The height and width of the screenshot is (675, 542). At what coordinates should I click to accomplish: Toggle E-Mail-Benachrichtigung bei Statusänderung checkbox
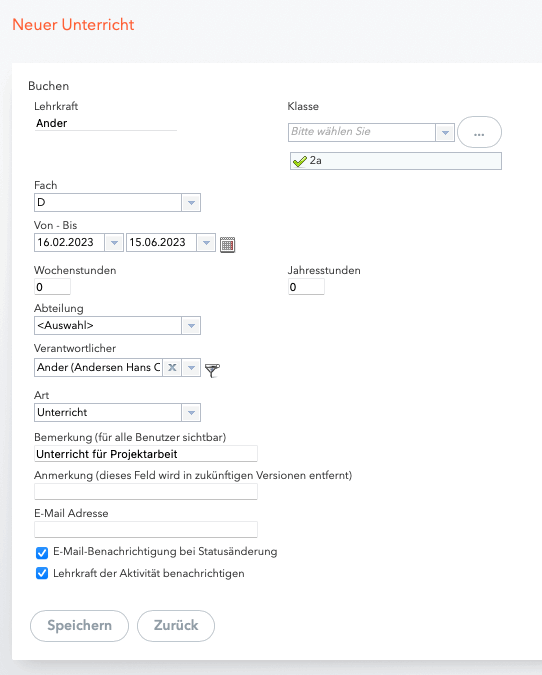point(42,552)
